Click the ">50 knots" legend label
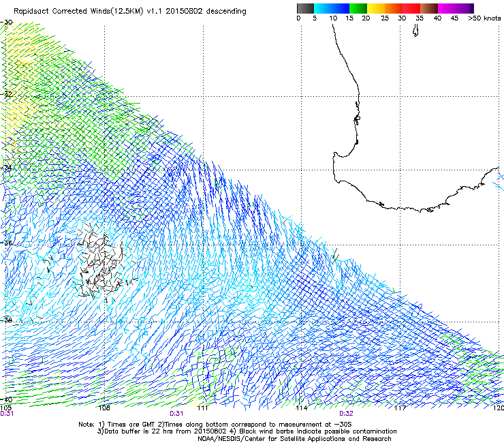The height and width of the screenshot is (443, 504). click(x=484, y=18)
